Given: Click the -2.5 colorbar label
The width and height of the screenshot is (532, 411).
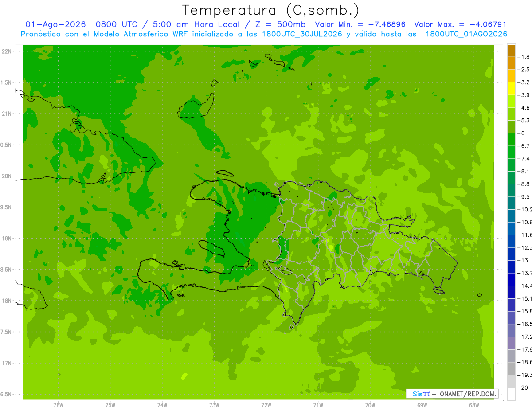Looking at the screenshot, I should pyautogui.click(x=524, y=70).
